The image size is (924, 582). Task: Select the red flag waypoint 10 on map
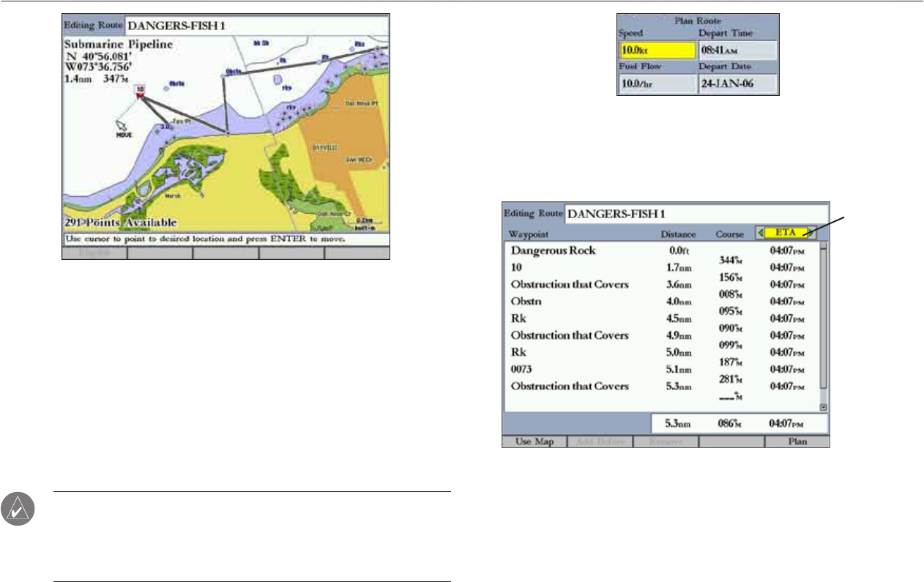pyautogui.click(x=139, y=90)
